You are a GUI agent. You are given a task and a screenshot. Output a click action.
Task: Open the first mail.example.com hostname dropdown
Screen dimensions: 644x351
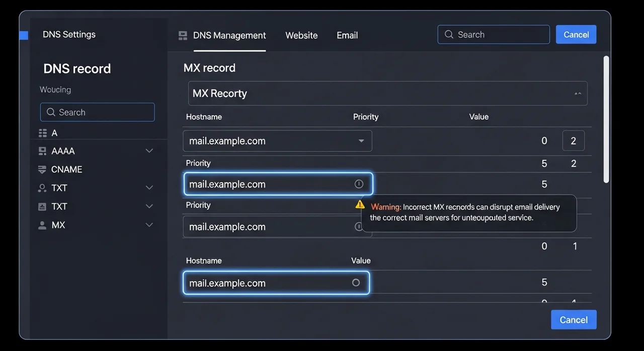pos(361,141)
